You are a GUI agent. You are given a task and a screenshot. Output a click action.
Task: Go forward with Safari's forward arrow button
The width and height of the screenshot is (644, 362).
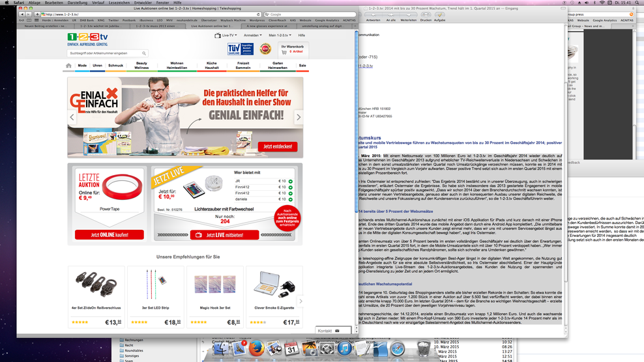click(x=28, y=14)
